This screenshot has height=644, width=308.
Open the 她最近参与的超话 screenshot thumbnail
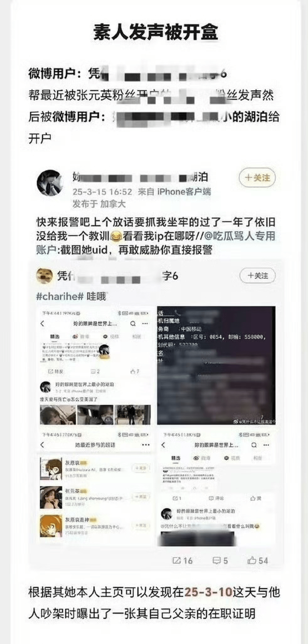pyautogui.click(x=95, y=488)
